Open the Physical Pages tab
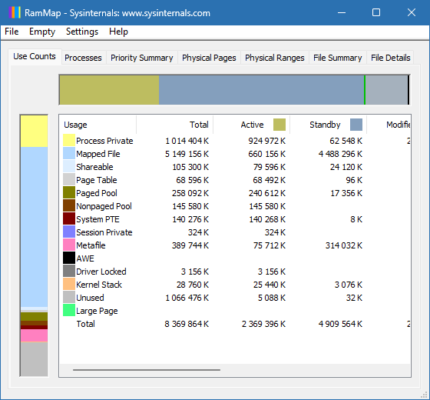The height and width of the screenshot is (400, 430). tap(209, 58)
